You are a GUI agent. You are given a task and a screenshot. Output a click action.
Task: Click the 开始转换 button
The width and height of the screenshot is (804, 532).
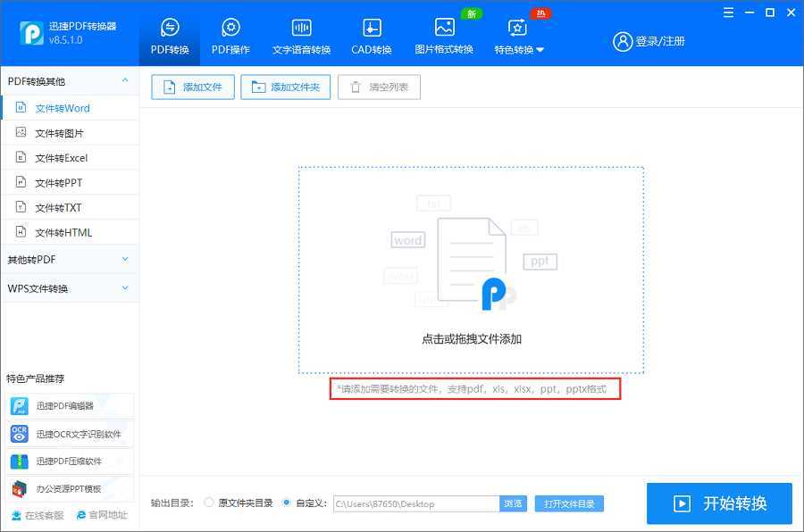coord(719,503)
